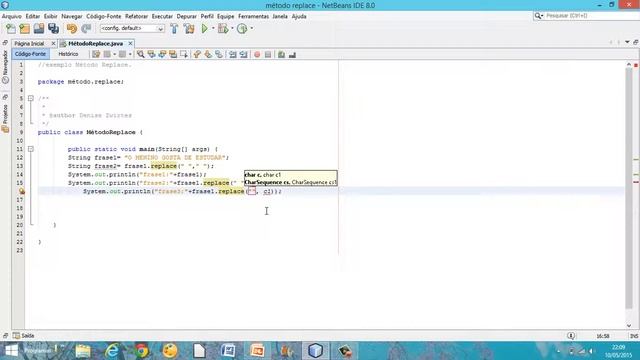Click the New File toolbar icon
This screenshot has width=640, height=360.
[x=11, y=28]
